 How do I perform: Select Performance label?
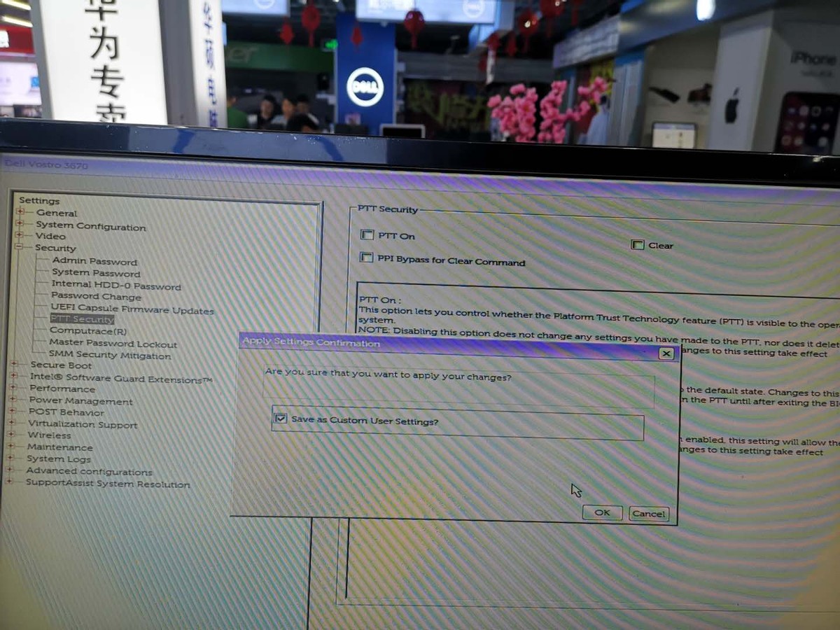pyautogui.click(x=62, y=388)
